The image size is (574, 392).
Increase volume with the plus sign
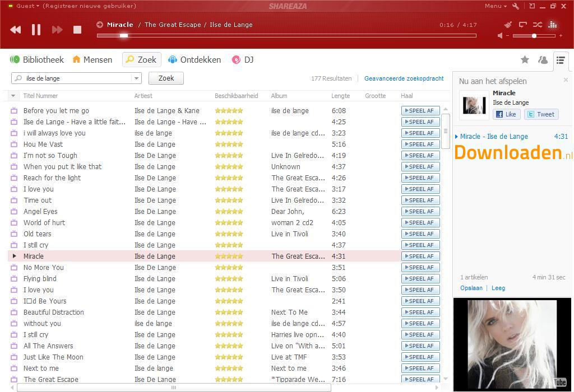tap(561, 35)
